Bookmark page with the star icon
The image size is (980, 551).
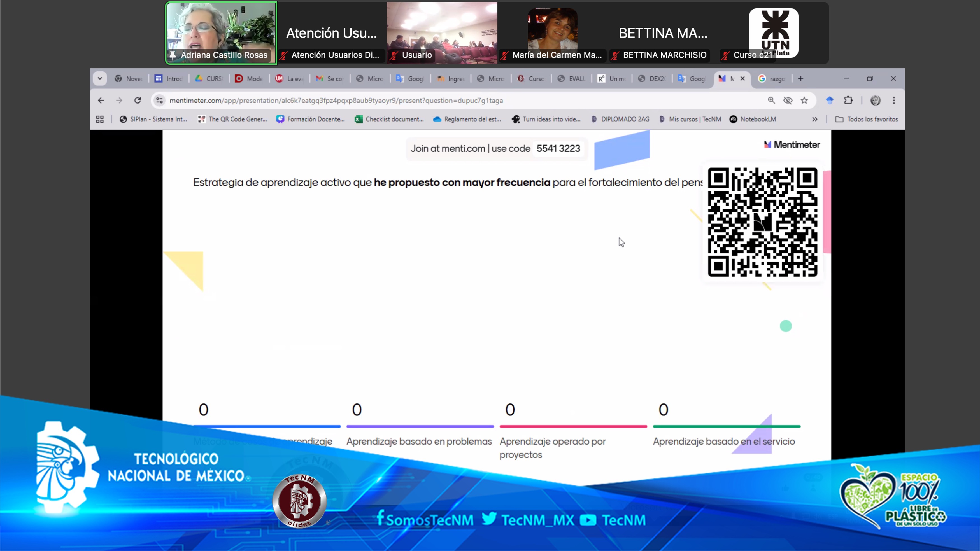pos(804,101)
